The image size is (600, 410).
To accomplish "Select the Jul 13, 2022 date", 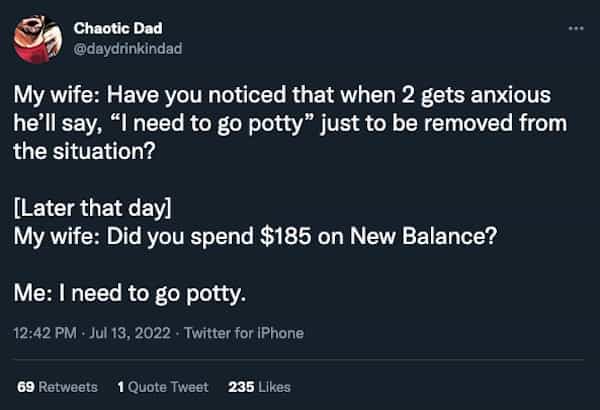I will coord(128,333).
